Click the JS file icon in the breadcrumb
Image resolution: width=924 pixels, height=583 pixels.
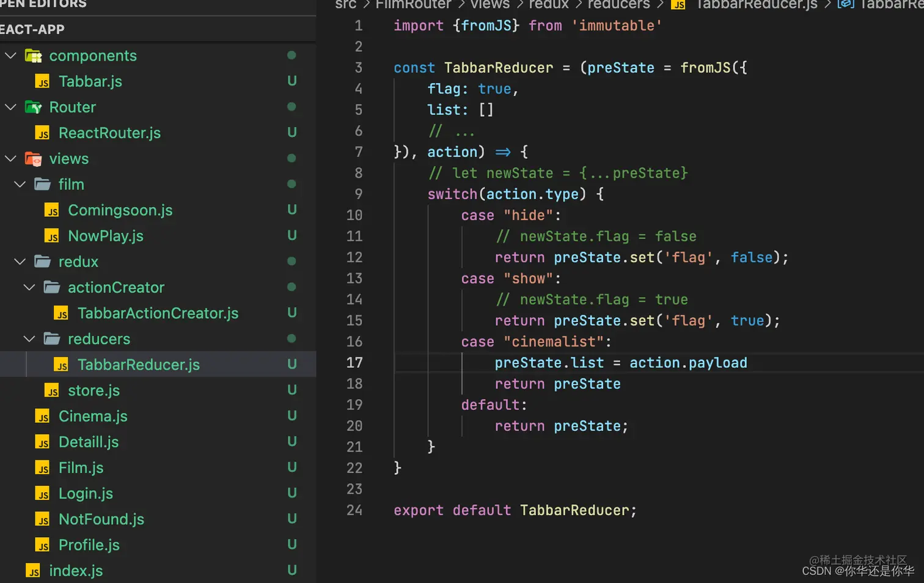point(678,5)
